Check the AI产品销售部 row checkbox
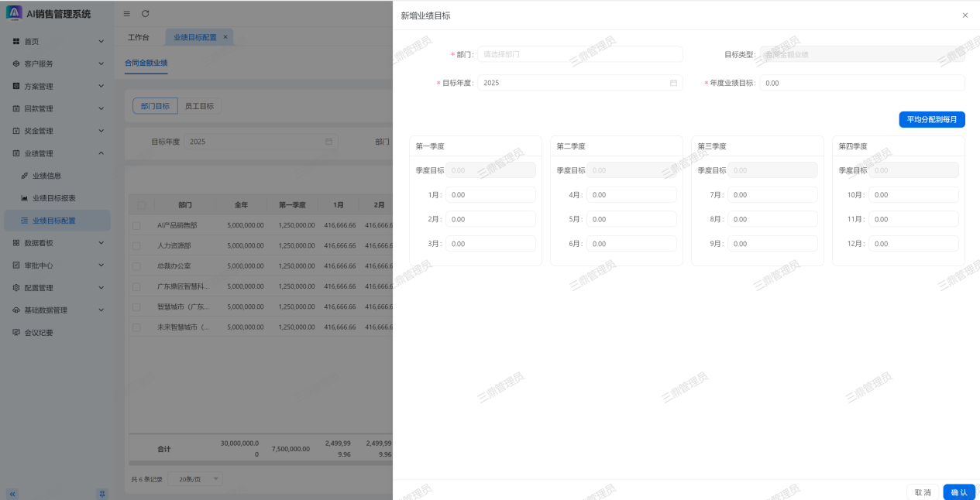The height and width of the screenshot is (500, 980). pos(136,225)
